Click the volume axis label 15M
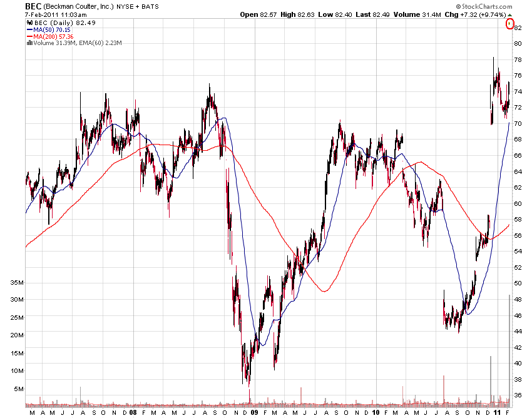 click(17, 353)
